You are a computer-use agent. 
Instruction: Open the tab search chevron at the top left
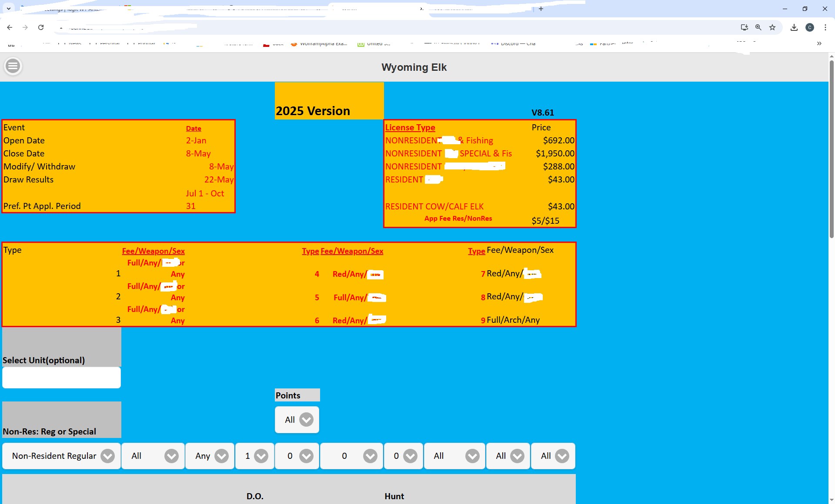[8, 9]
